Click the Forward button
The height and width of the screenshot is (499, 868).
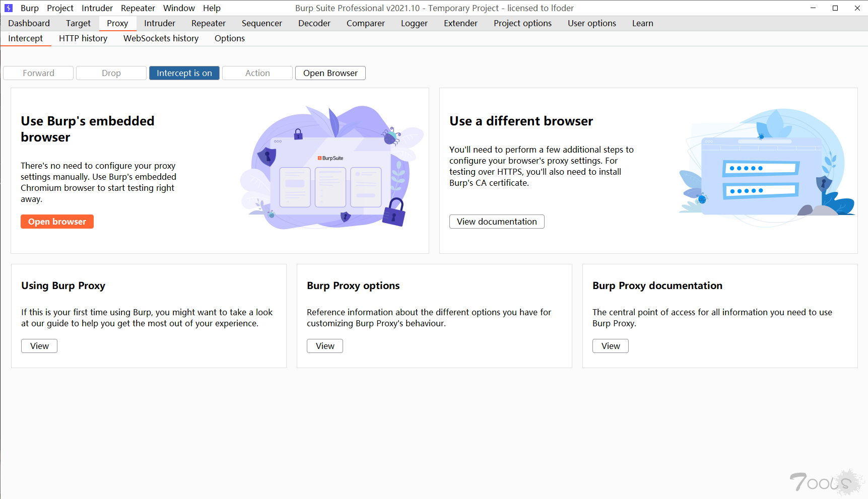(x=38, y=73)
